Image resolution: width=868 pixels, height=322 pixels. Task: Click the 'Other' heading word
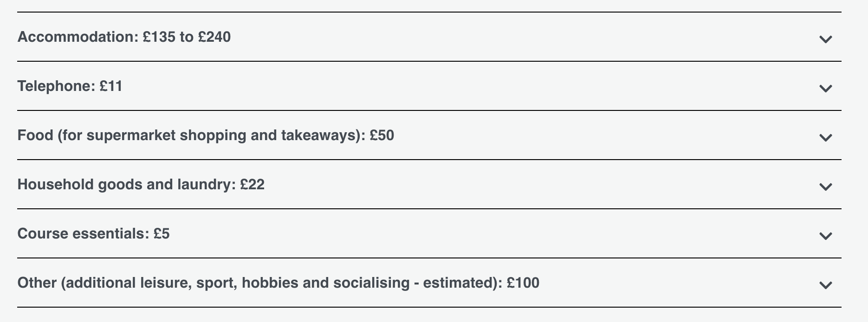click(37, 283)
